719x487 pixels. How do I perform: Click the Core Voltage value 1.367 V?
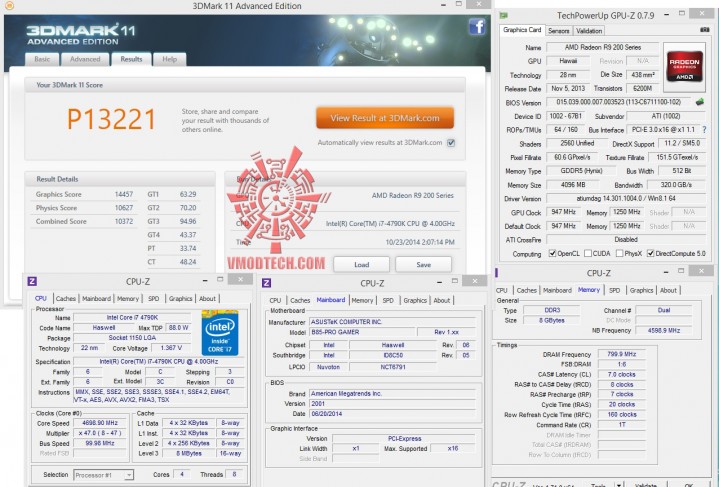pos(171,348)
